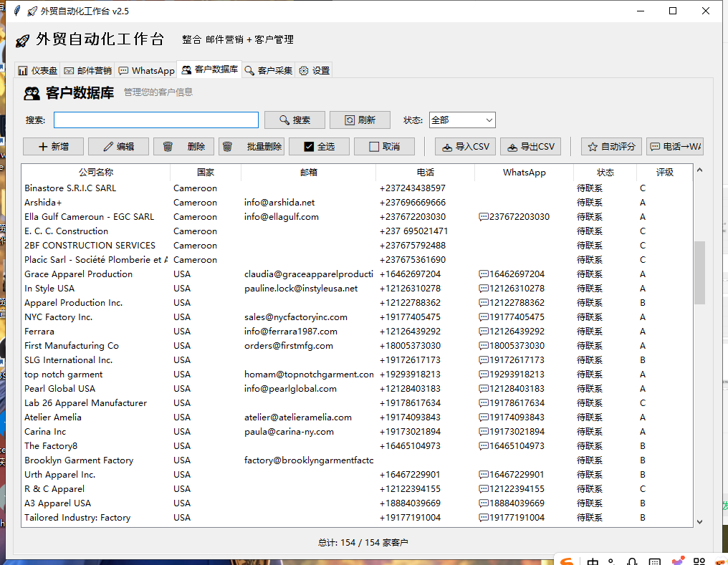Click the 删除 delete button
Screen dimensions: 728x565
[184, 147]
